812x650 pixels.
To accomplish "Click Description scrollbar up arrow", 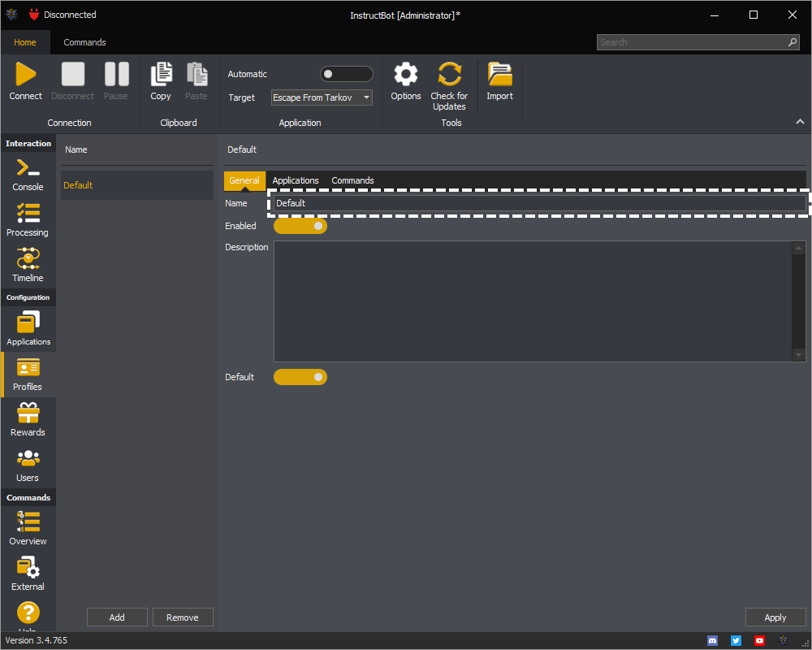I will [798, 248].
